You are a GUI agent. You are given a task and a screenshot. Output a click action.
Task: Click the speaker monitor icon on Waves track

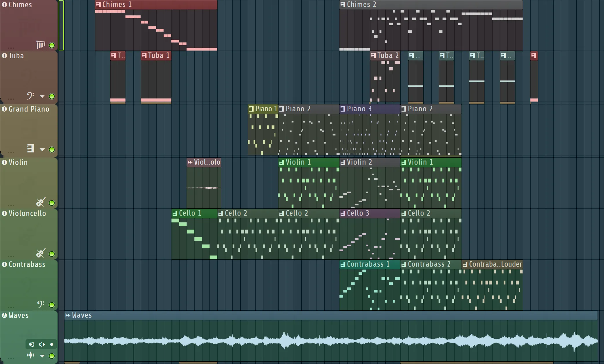point(42,345)
